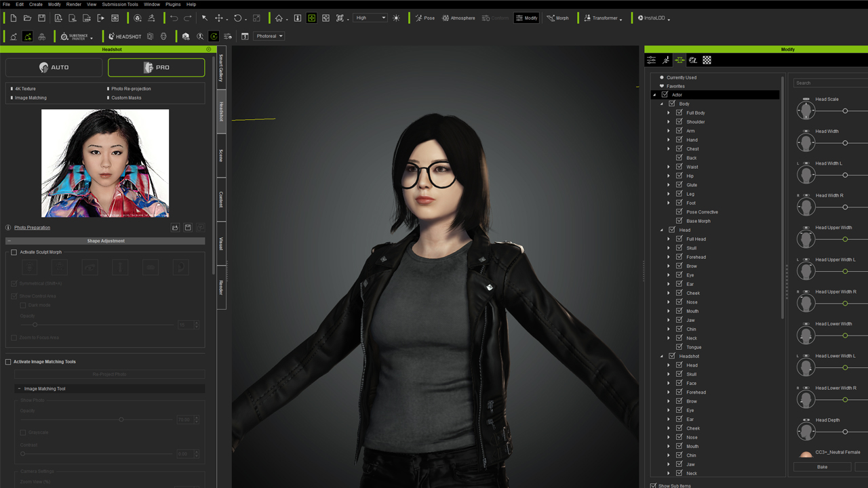This screenshot has height=488, width=868.
Task: Open the High render quality dropdown
Action: click(370, 18)
